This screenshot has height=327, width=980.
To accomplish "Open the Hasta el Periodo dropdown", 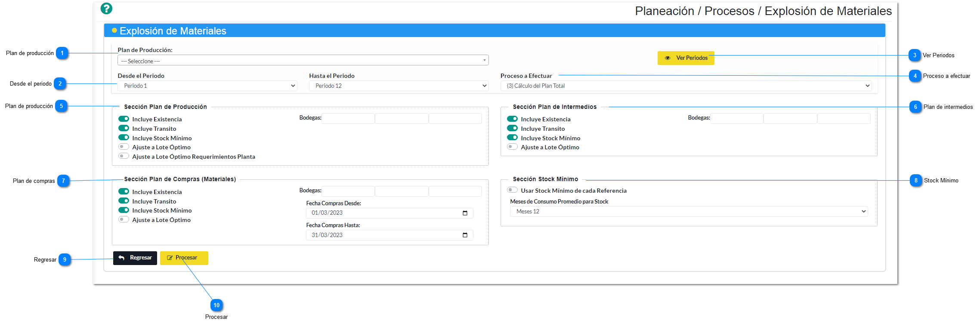I will pos(399,86).
